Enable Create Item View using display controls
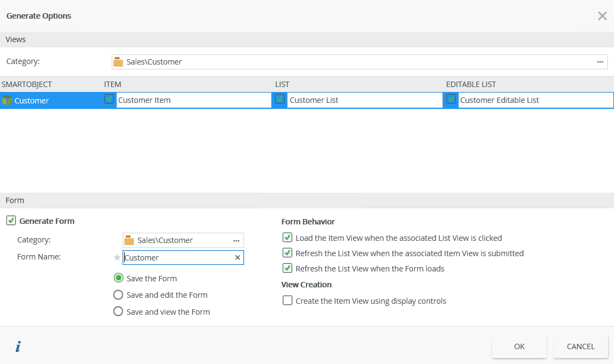Screen dimensions: 614x364 (x=287, y=301)
